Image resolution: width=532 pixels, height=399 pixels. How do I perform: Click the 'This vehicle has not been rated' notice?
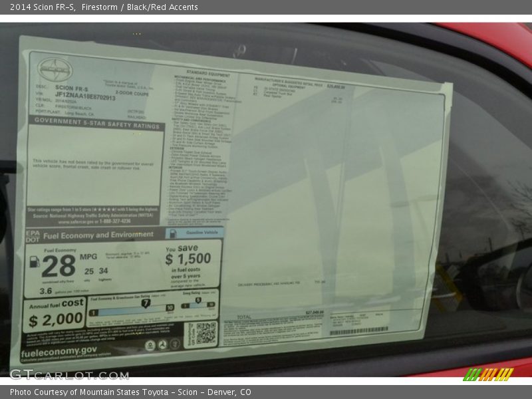[x=93, y=164]
